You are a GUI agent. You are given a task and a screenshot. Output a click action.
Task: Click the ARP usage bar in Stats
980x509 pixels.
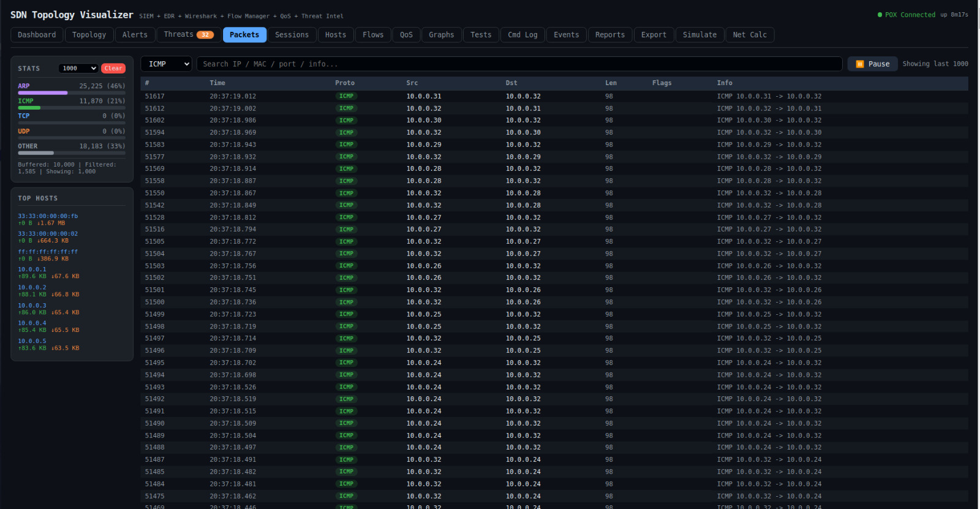72,93
